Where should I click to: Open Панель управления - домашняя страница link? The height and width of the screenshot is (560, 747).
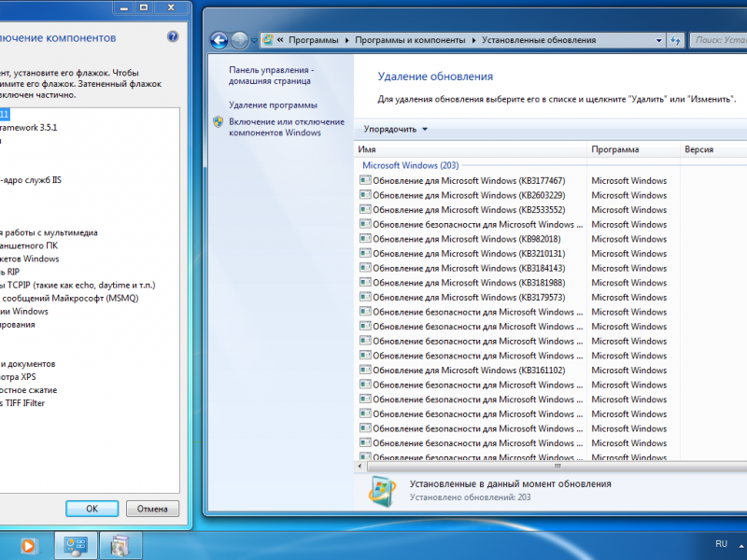(271, 76)
